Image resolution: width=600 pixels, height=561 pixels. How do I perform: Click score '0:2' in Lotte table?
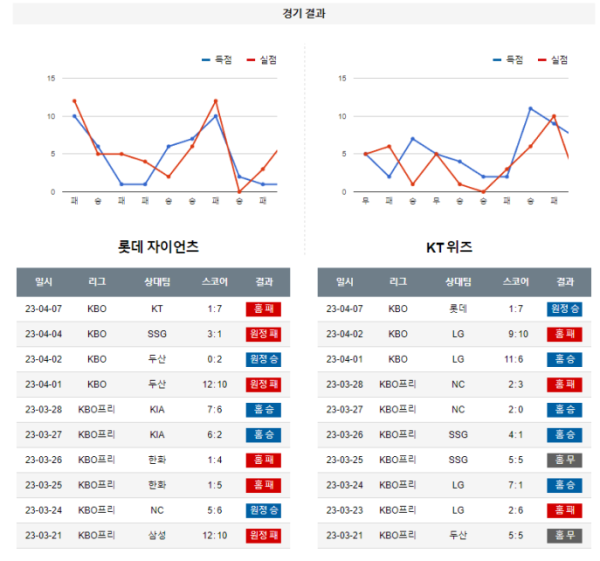[x=215, y=359]
